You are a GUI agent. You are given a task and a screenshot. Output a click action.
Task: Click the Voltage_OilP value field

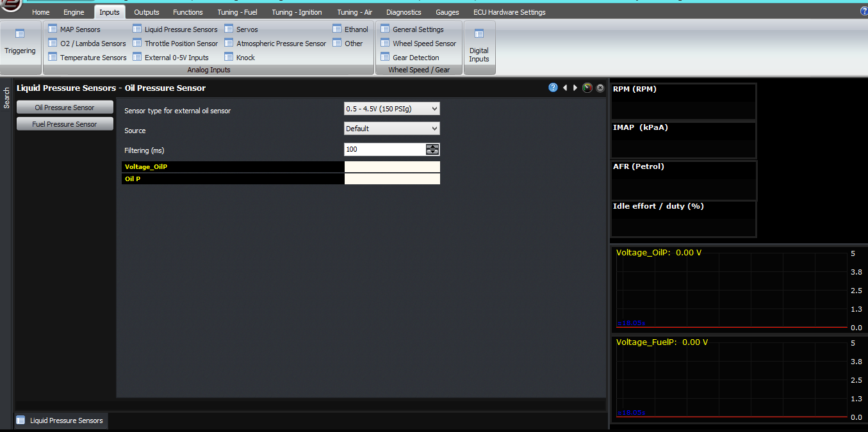click(392, 166)
